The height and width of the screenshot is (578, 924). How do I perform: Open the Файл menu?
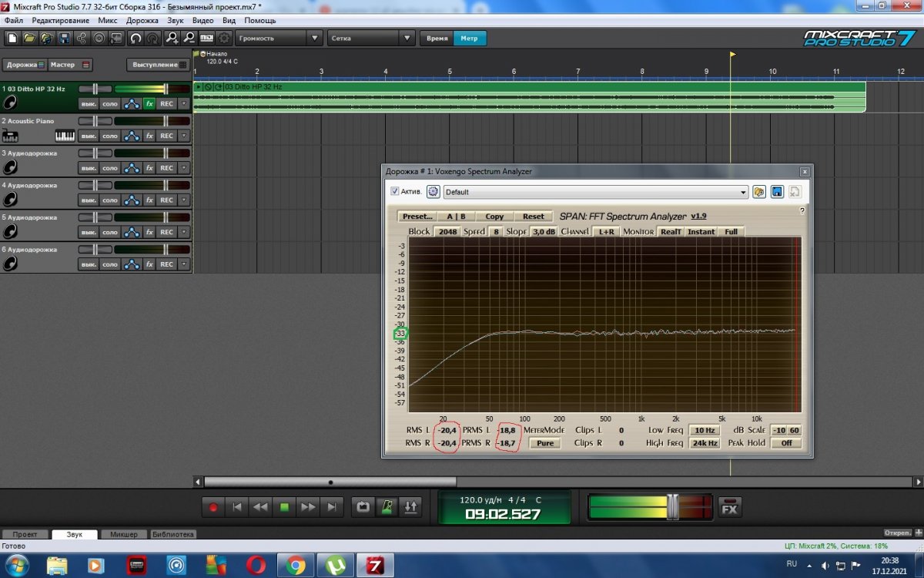[13, 20]
